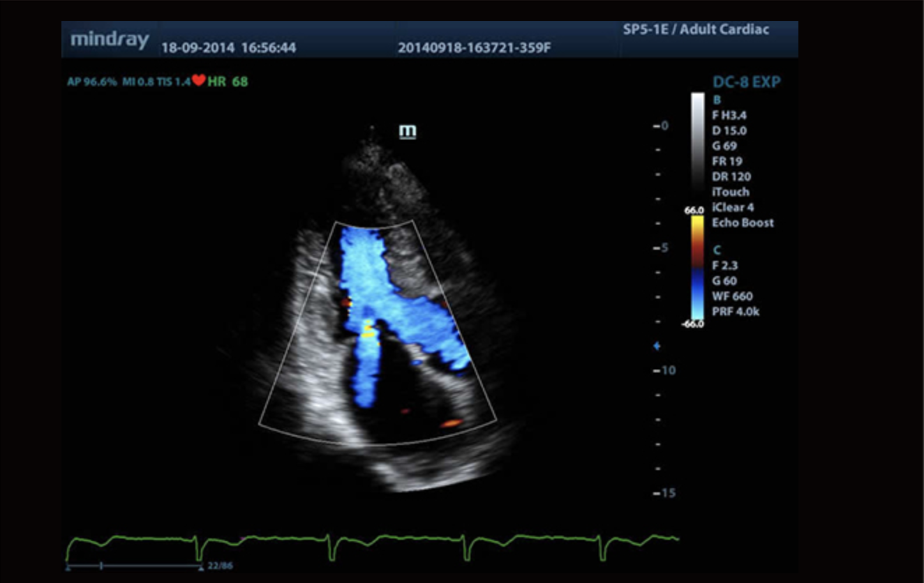
Task: Click the DR 120 dynamic range parameter
Action: click(x=731, y=177)
